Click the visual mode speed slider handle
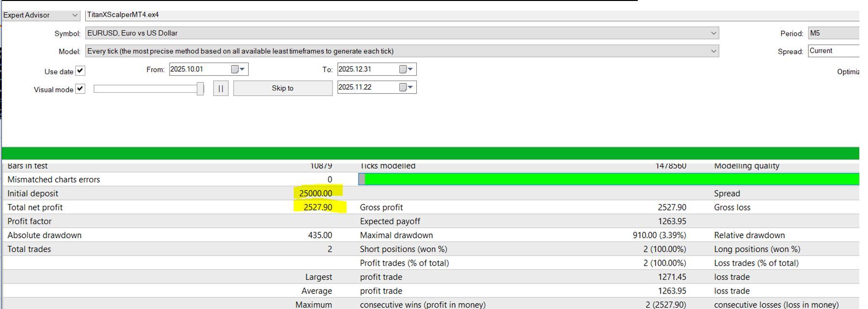This screenshot has width=868, height=309. (200, 88)
